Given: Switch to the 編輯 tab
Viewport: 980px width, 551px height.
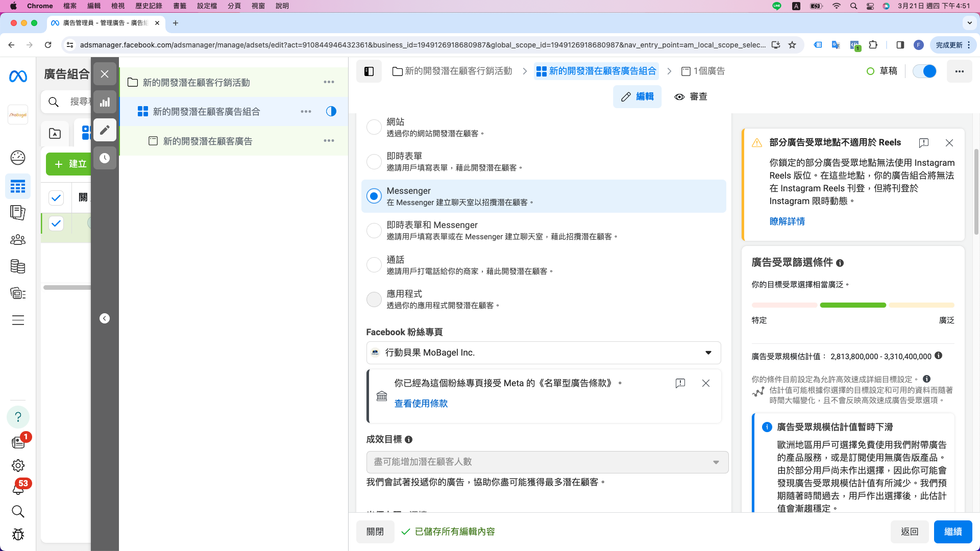Looking at the screenshot, I should coord(637,97).
